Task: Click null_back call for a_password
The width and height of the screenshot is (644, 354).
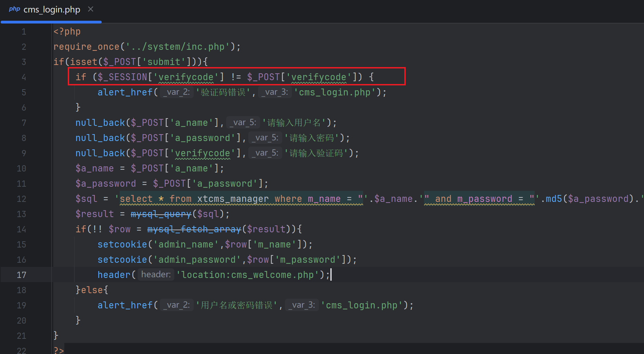Action: click(x=100, y=138)
